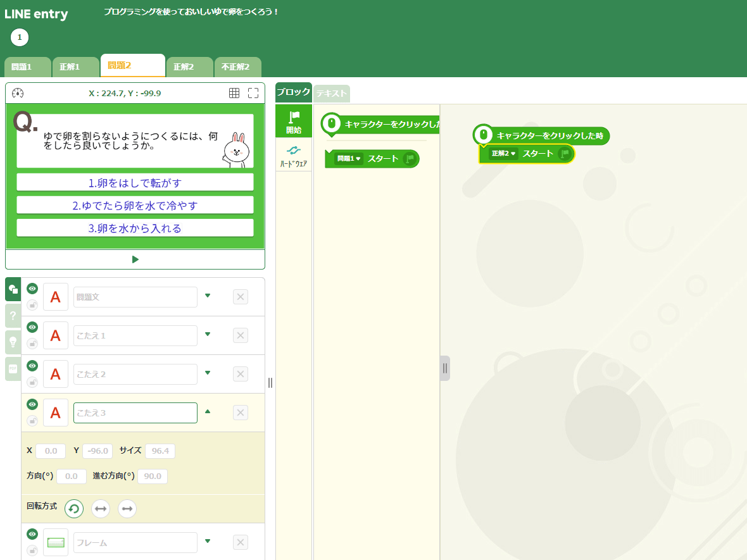This screenshot has height=560, width=747.
Task: Select the no-rotation 回転方式 option
Action: click(x=127, y=509)
